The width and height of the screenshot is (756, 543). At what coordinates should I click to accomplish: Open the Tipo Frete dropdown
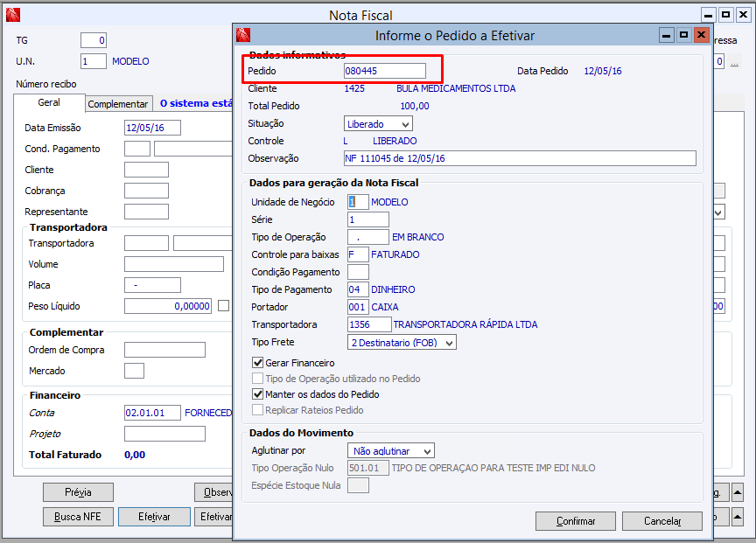point(402,343)
